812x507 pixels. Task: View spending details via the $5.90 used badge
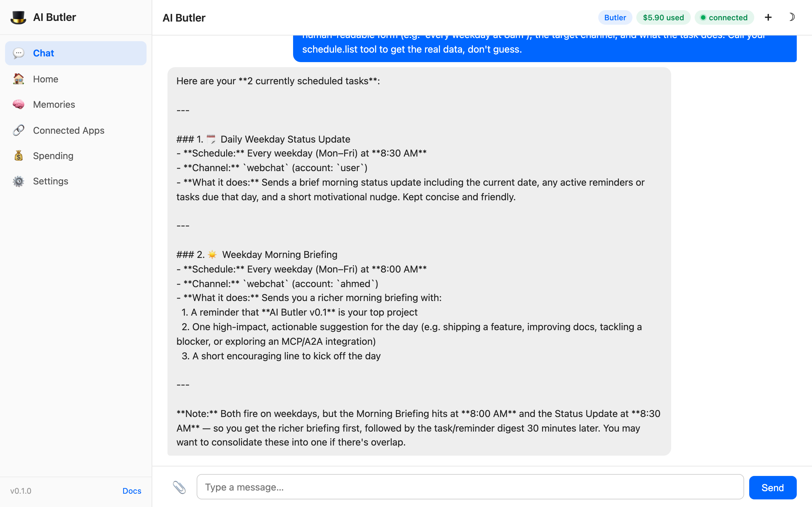click(663, 17)
